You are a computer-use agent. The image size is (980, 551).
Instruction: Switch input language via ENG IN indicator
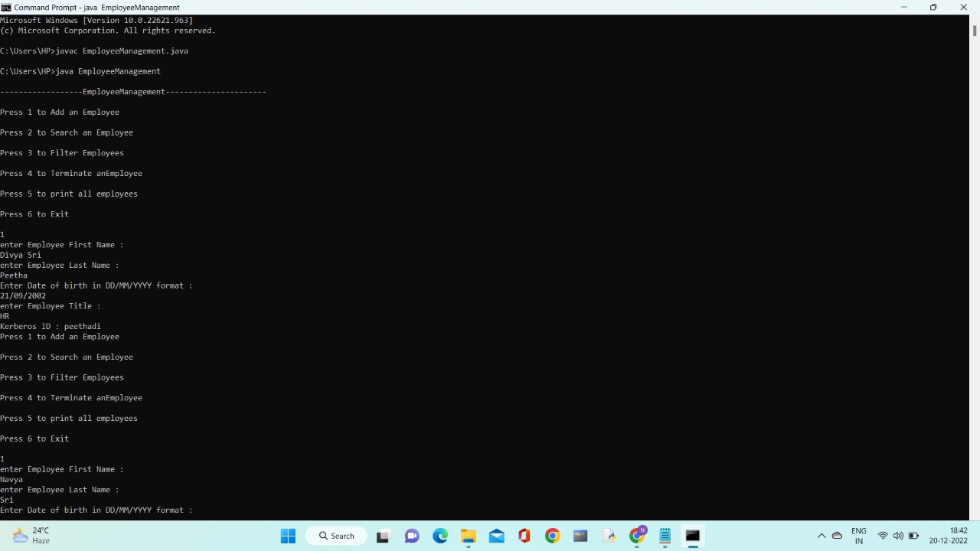(859, 536)
